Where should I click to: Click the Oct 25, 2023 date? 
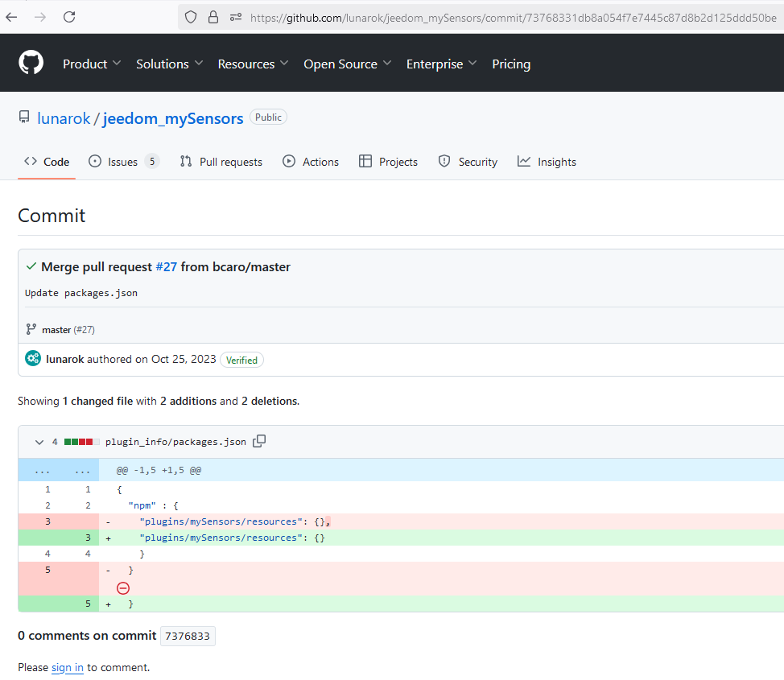pos(184,359)
